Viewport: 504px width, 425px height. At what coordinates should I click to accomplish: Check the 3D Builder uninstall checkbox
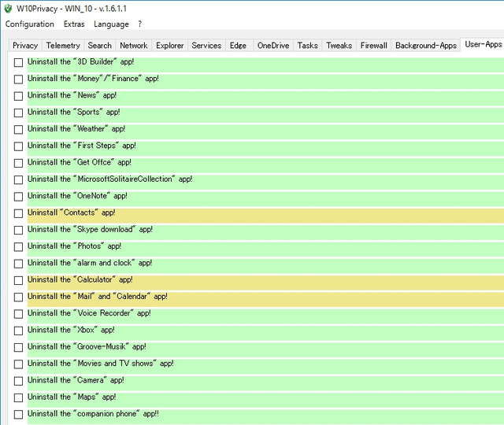pyautogui.click(x=18, y=62)
